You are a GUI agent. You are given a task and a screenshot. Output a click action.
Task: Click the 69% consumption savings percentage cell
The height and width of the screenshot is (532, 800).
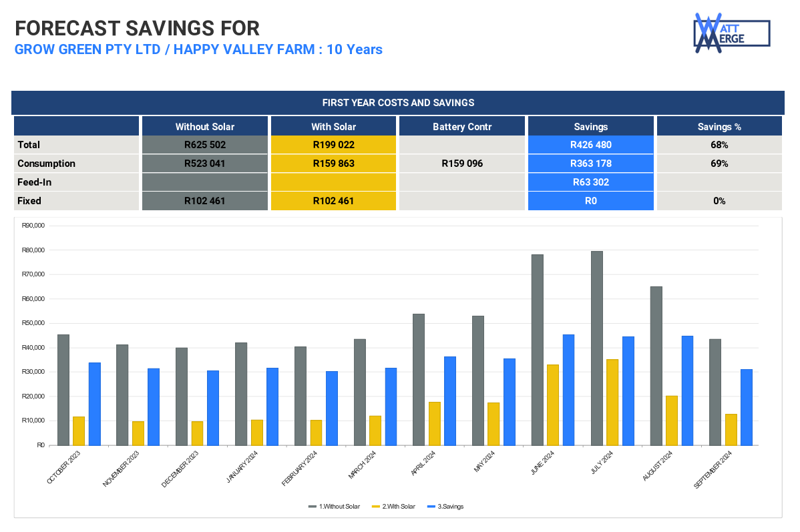(719, 164)
